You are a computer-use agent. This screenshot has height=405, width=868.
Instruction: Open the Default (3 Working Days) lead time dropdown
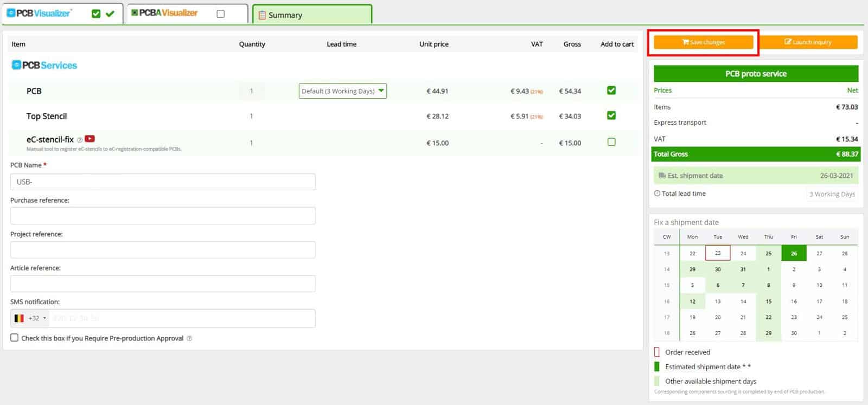pyautogui.click(x=342, y=91)
